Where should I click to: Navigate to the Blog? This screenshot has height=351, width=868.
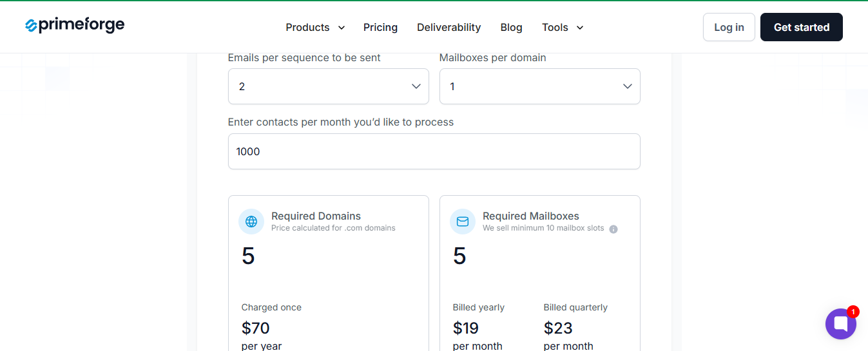[x=511, y=28]
